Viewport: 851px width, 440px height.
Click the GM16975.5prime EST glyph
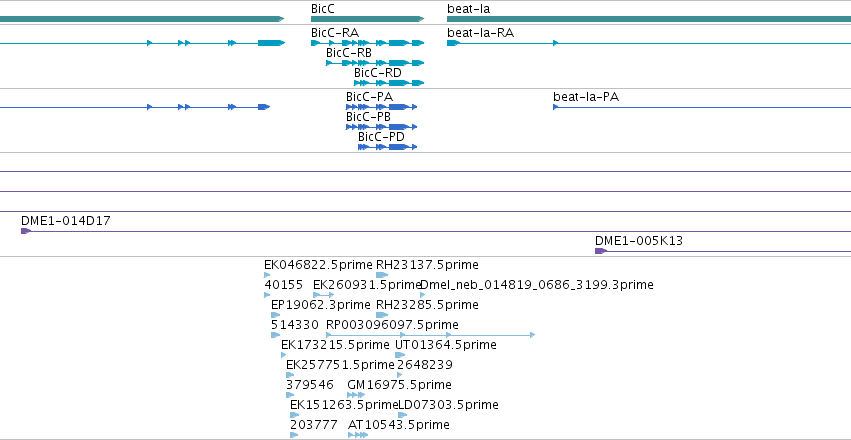(356, 396)
